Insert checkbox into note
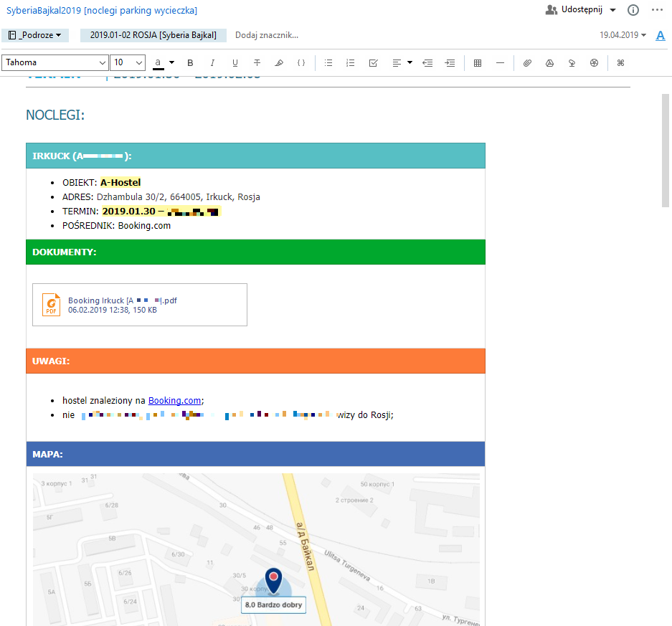 point(373,63)
